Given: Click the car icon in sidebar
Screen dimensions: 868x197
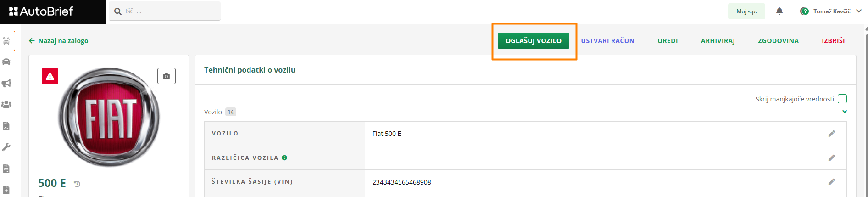Looking at the screenshot, I should [x=6, y=62].
